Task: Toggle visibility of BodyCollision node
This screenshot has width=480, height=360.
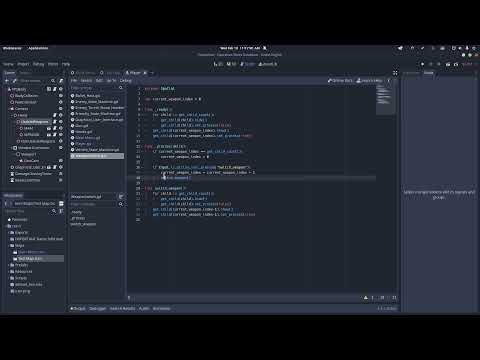Action: (61, 96)
